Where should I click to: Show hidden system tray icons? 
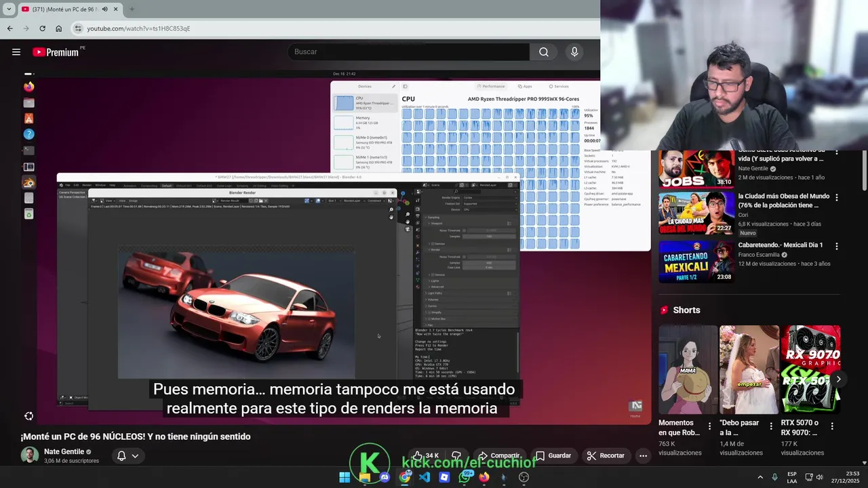pos(760,477)
